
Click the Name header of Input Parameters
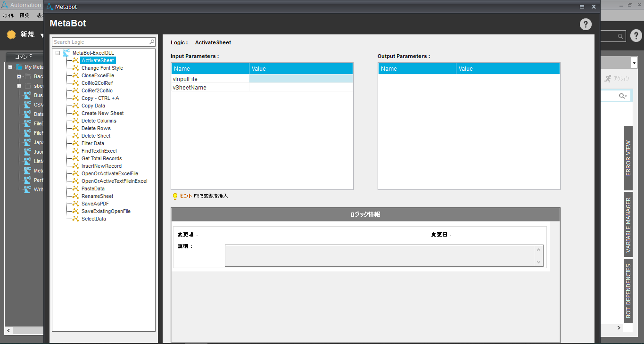pos(210,69)
